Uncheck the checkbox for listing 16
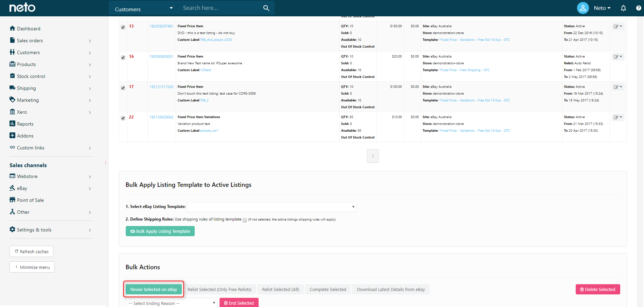This screenshot has width=644, height=307. (123, 58)
